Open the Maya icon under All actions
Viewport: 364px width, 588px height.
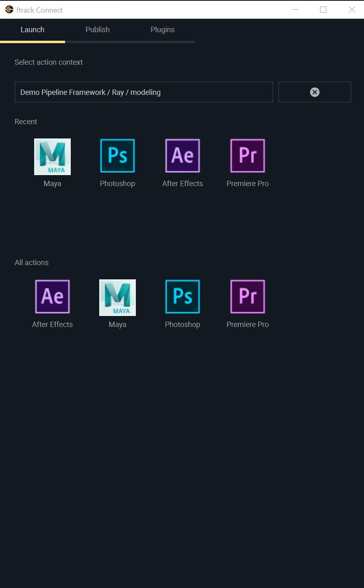pos(118,298)
